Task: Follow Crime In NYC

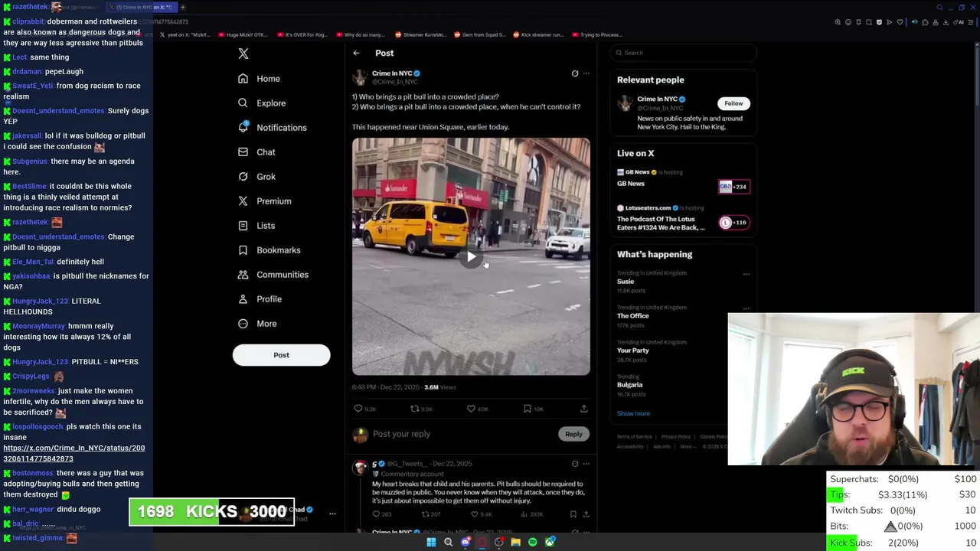Action: (733, 103)
